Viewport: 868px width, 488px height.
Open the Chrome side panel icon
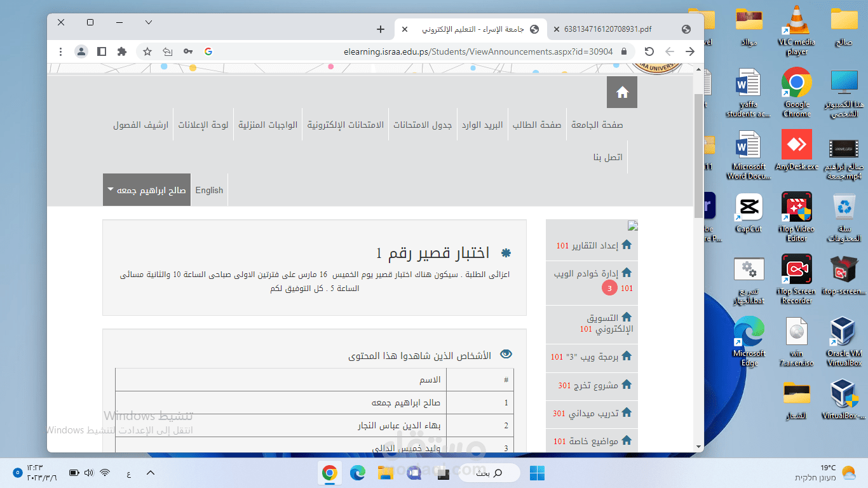coord(102,51)
